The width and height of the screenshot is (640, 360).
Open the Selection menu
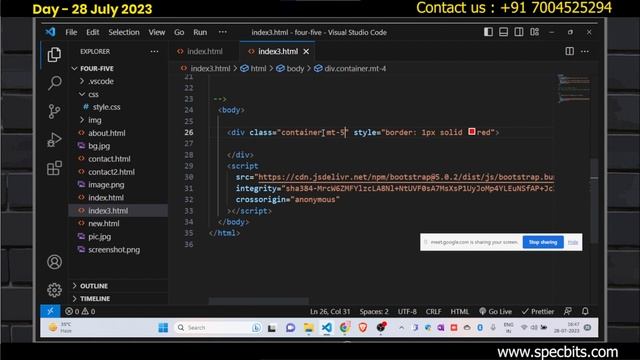tap(124, 32)
